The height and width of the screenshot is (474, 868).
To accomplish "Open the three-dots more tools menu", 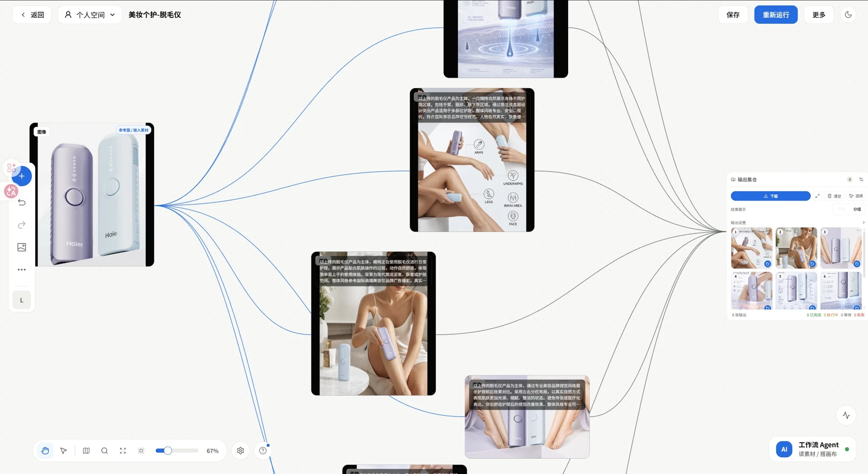I will click(x=22, y=270).
